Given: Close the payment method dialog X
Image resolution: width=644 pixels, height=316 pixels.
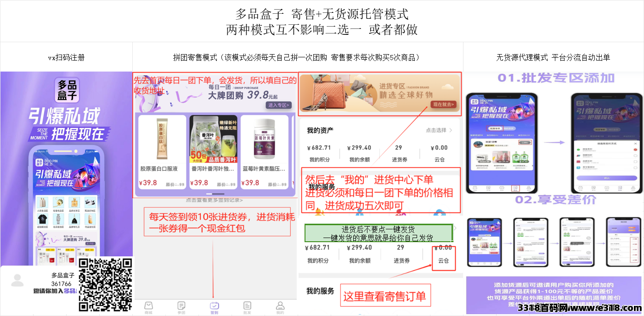Looking at the screenshot, I should (635, 144).
